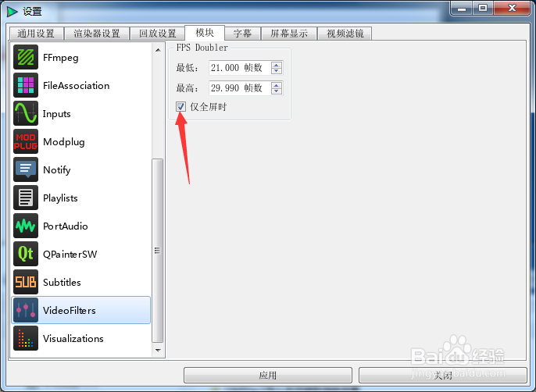Select the Modplug module label
This screenshot has height=392, width=536.
point(63,142)
